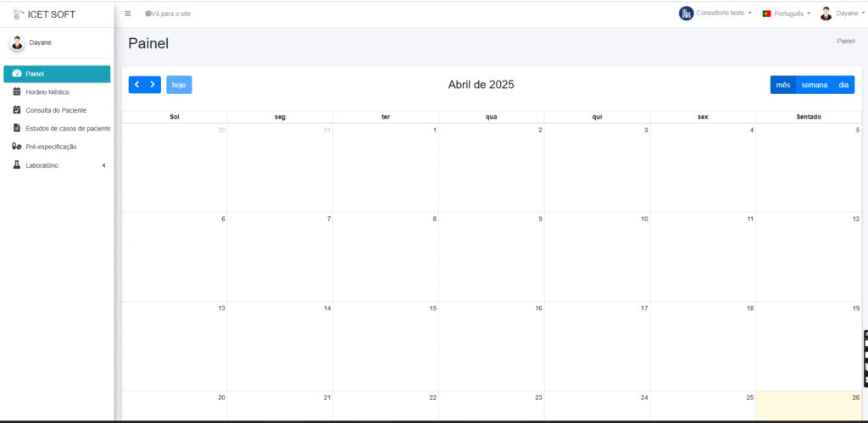Select day 14 in the calendar
The width and height of the screenshot is (868, 423).
point(280,346)
